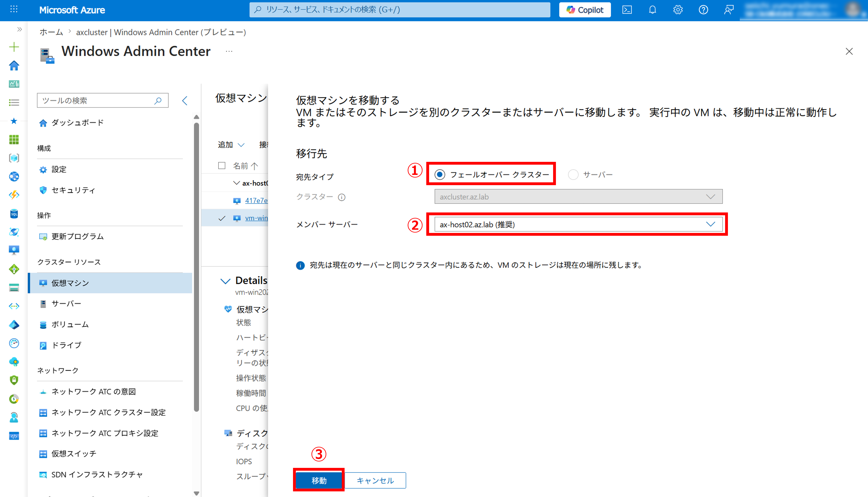The width and height of the screenshot is (868, 497).
Task: Open the 417e7e virtual machine link
Action: (x=256, y=201)
